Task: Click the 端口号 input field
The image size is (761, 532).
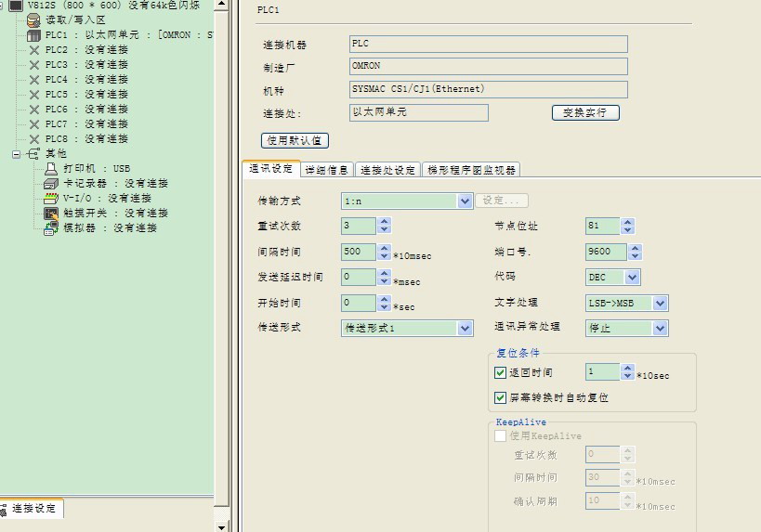Action: [603, 252]
